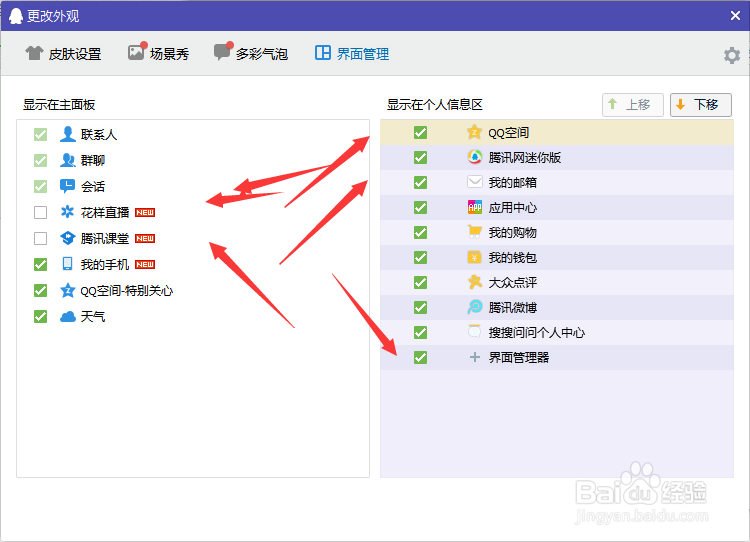Click the 花样直播 snowflake icon
The height and width of the screenshot is (542, 750).
[67, 212]
